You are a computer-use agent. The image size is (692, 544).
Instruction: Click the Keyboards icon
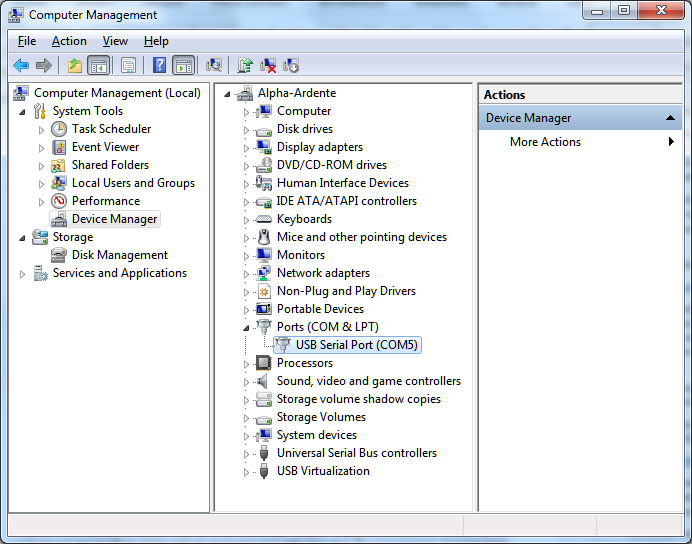click(264, 219)
